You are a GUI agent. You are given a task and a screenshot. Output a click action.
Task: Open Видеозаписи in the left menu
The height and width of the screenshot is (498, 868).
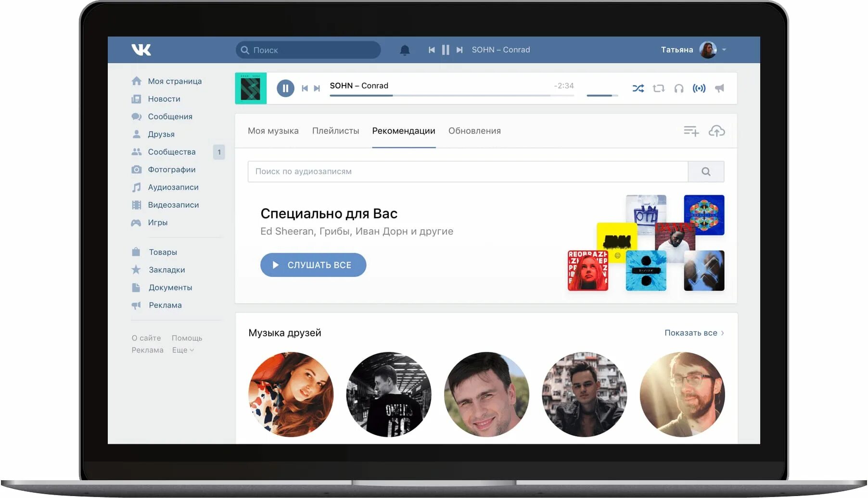(173, 205)
